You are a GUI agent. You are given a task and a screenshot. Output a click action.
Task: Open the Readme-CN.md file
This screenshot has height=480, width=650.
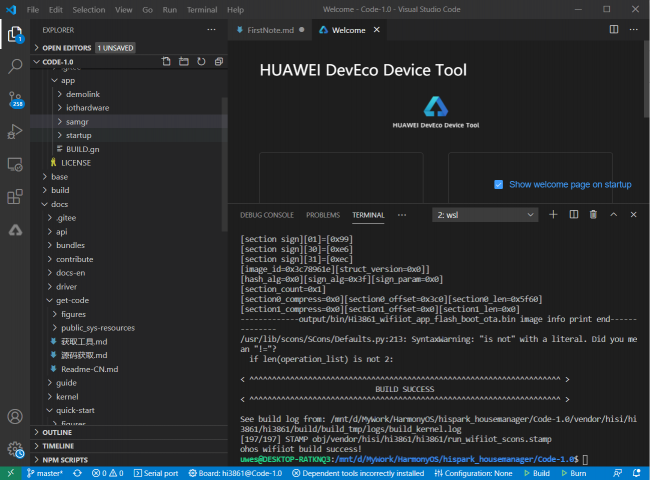point(90,369)
